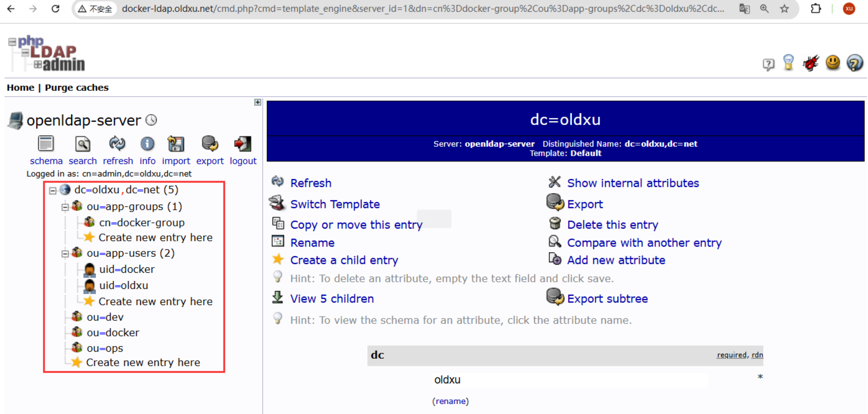Click the import icon
The width and height of the screenshot is (868, 414).
tap(175, 144)
